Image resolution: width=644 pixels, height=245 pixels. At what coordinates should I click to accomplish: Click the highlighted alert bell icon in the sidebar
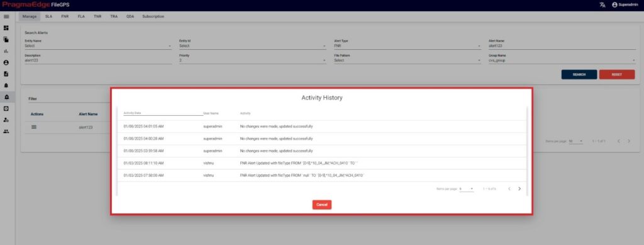(6, 97)
